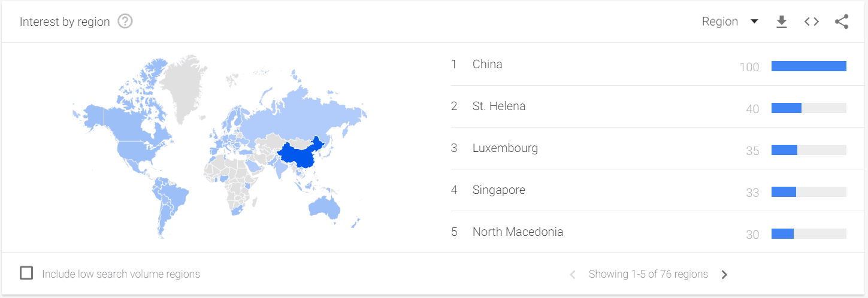Go to previous page of regions

572,275
